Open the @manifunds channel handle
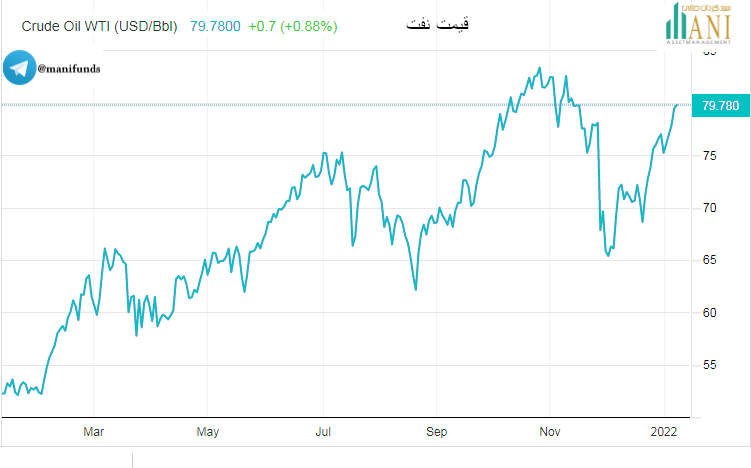Image resolution: width=751 pixels, height=468 pixels. (69, 69)
